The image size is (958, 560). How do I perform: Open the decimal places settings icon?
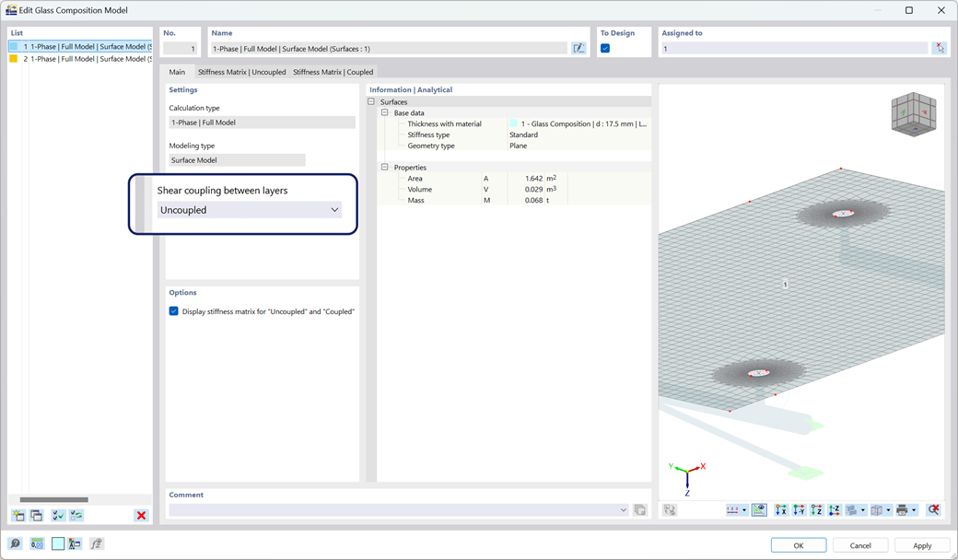(x=37, y=544)
